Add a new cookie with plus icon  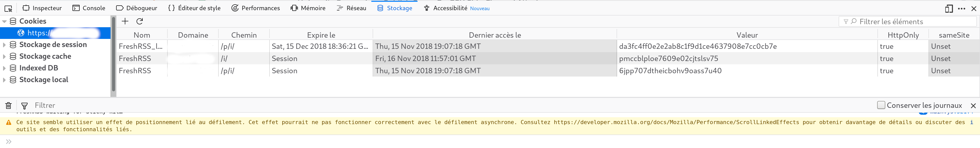coord(125,21)
